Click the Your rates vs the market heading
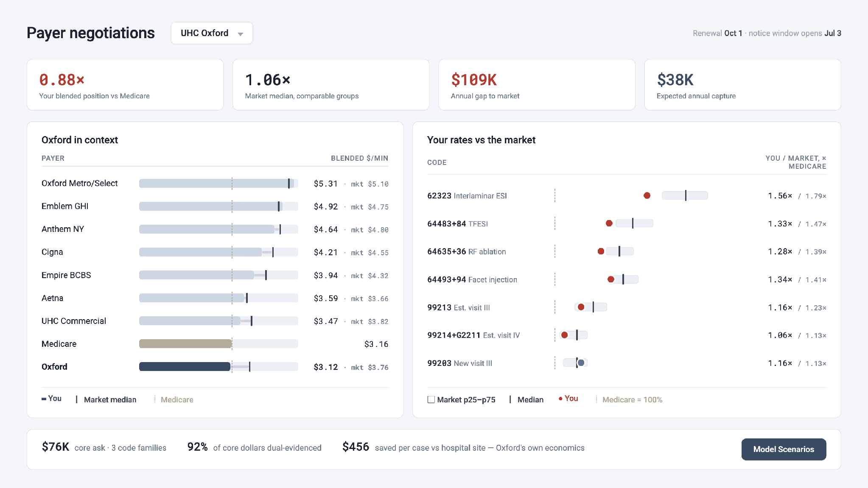This screenshot has width=868, height=488. tap(481, 140)
